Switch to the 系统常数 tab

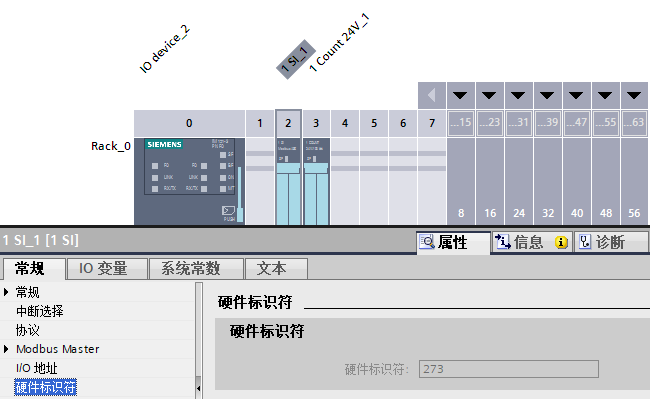[196, 269]
